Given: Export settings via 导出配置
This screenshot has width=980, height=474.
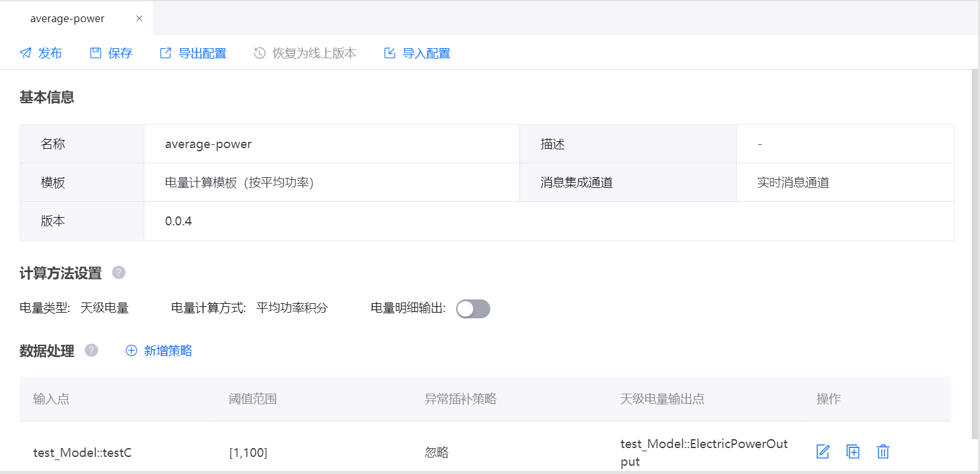Looking at the screenshot, I should (x=193, y=53).
